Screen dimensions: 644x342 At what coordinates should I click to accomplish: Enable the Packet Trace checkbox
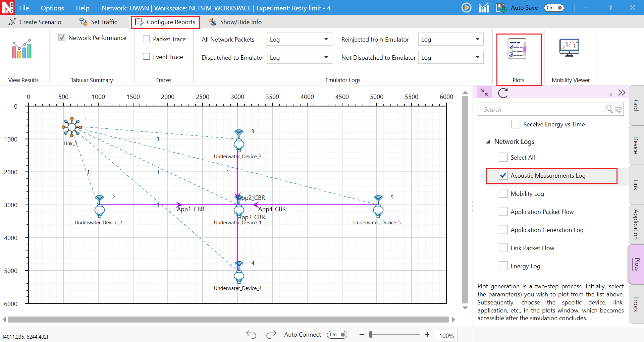pos(147,39)
